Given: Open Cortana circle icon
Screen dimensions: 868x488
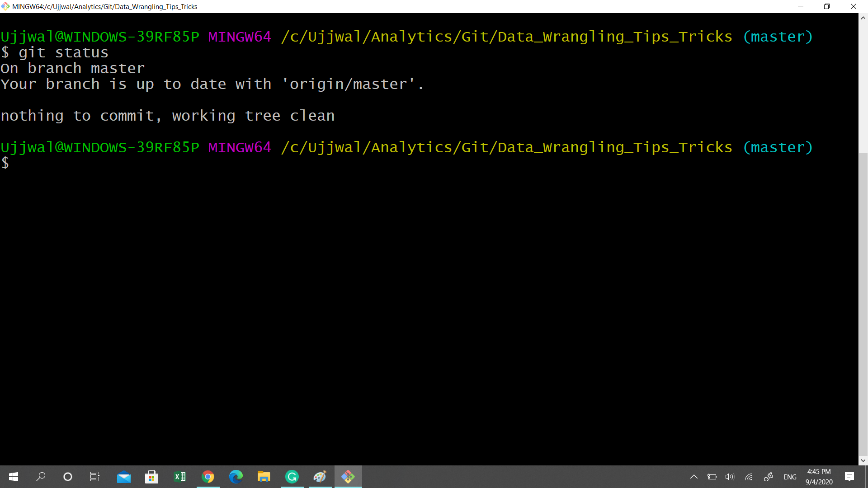Looking at the screenshot, I should click(68, 477).
